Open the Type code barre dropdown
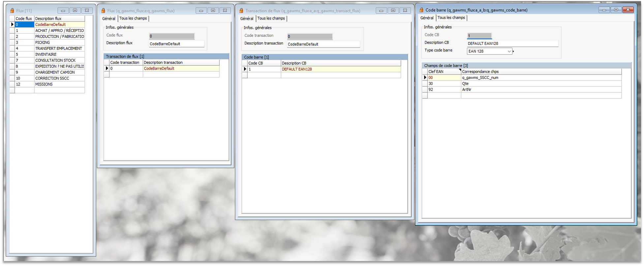 [509, 51]
